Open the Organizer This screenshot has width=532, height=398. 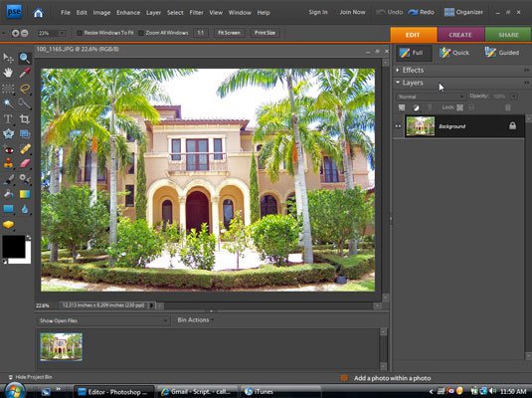point(463,12)
